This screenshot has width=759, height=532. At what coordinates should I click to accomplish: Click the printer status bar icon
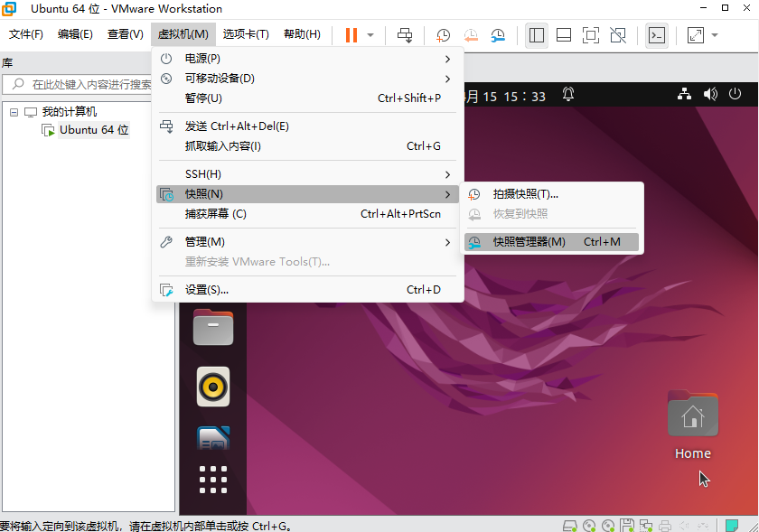[665, 526]
